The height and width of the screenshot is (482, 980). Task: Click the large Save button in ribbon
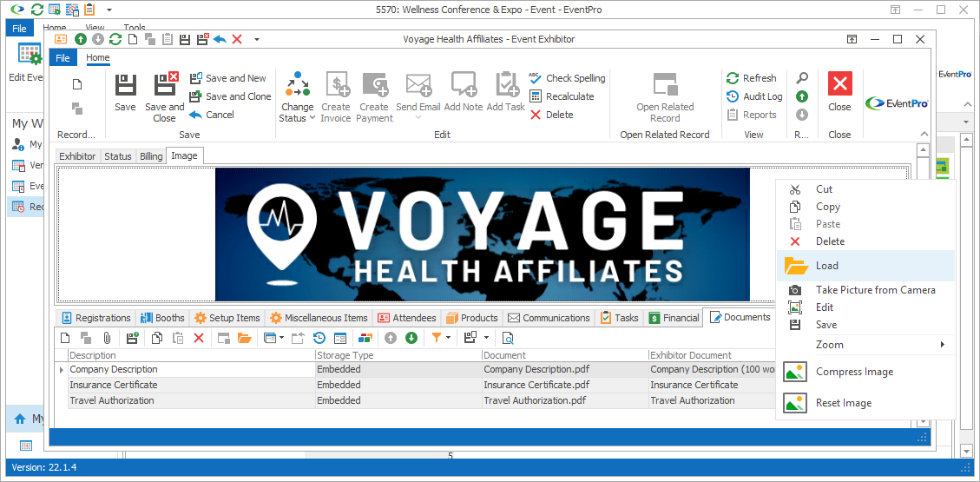click(x=125, y=93)
